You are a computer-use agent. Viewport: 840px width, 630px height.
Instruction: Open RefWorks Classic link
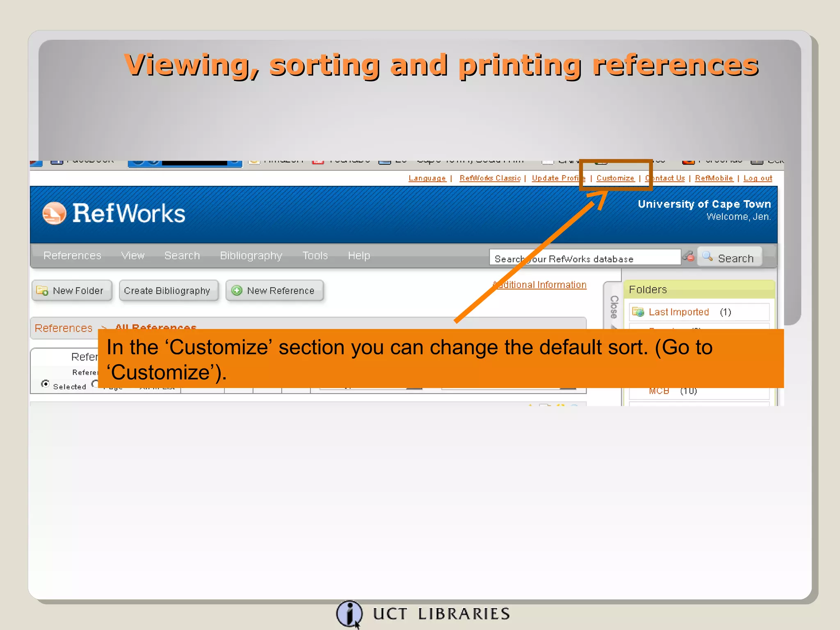(x=490, y=178)
